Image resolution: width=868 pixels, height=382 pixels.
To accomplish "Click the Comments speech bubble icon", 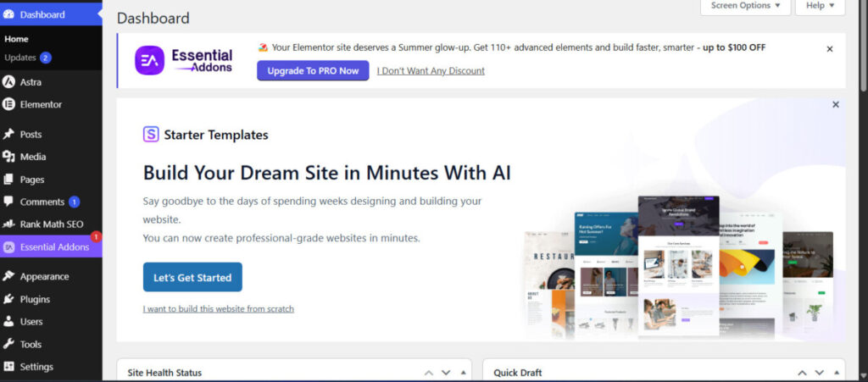I will click(8, 202).
